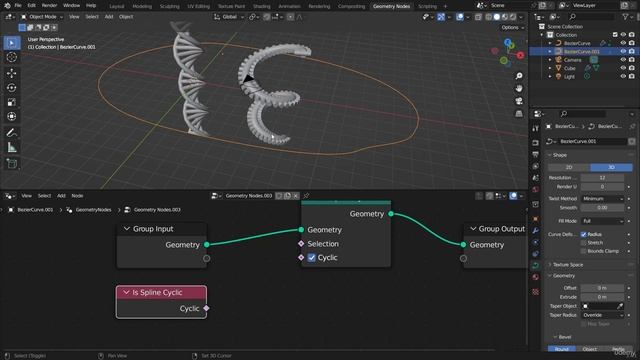Image resolution: width=640 pixels, height=360 pixels.
Task: Open the Modifiers wrench properties tab
Action: 536,231
